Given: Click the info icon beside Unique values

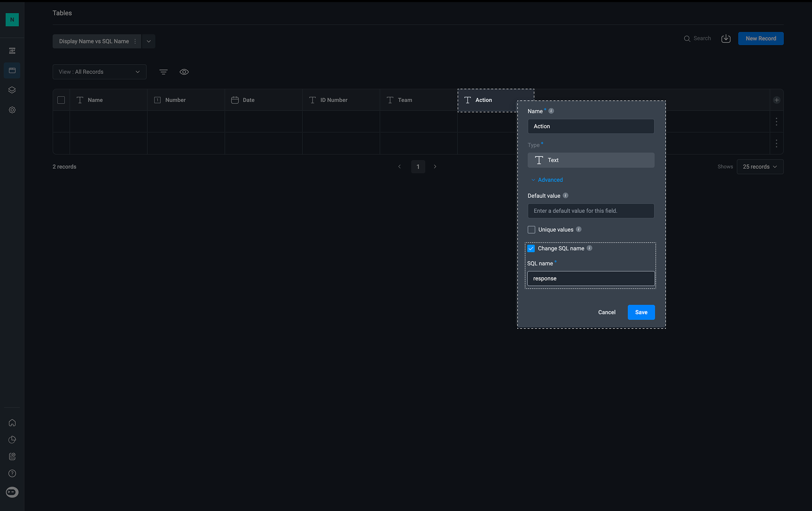Looking at the screenshot, I should point(578,230).
